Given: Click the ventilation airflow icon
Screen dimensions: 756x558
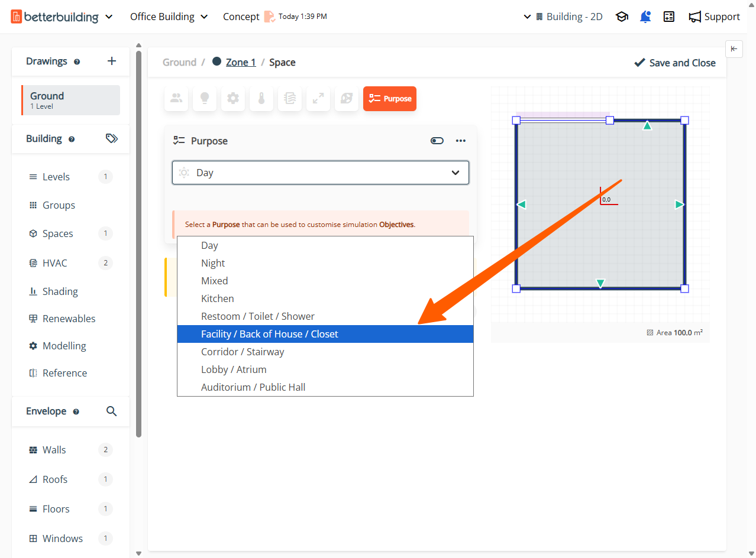Looking at the screenshot, I should tap(290, 99).
